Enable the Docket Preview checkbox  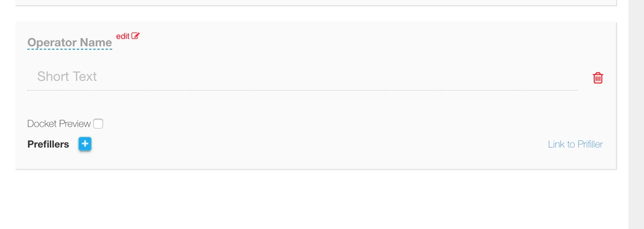(x=98, y=124)
